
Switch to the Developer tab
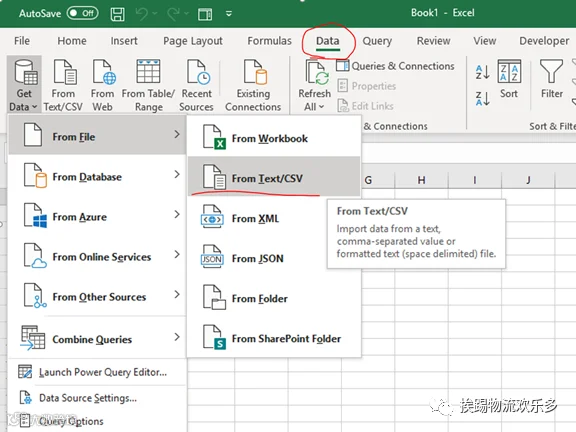point(544,41)
